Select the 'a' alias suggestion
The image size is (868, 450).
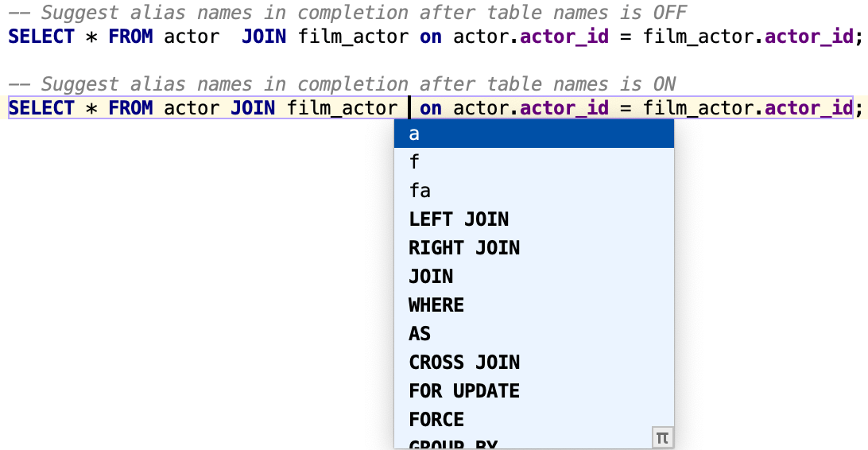[x=533, y=134]
